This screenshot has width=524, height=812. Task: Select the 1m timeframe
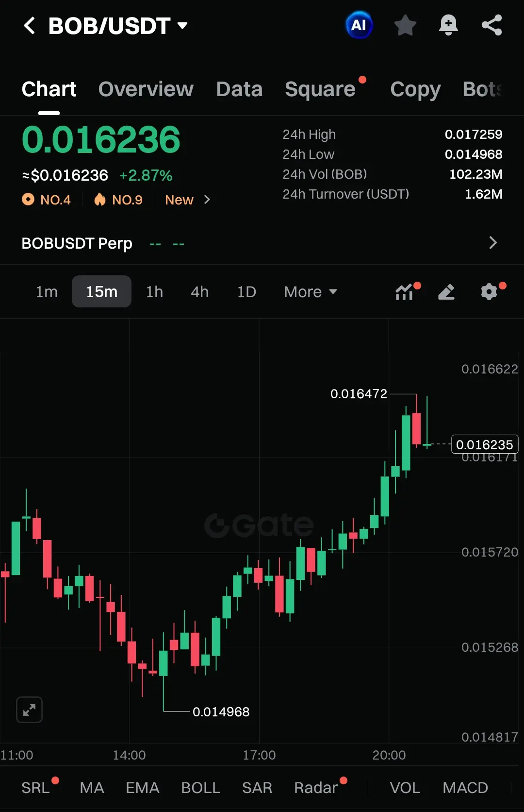[47, 292]
